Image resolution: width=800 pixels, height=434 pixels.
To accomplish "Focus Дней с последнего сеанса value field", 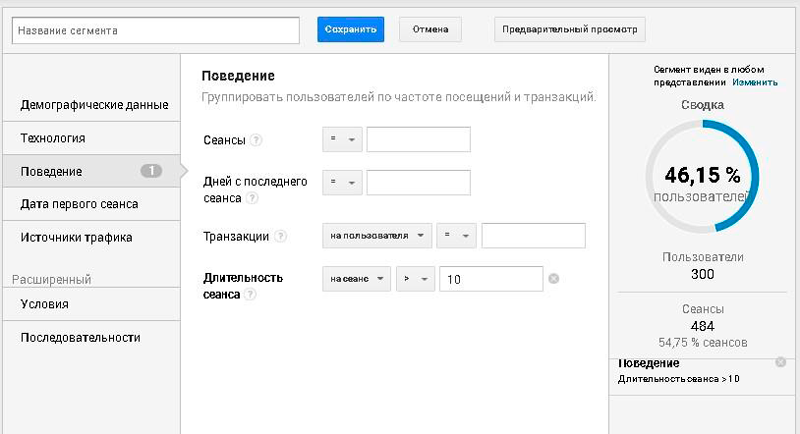I will (x=418, y=183).
